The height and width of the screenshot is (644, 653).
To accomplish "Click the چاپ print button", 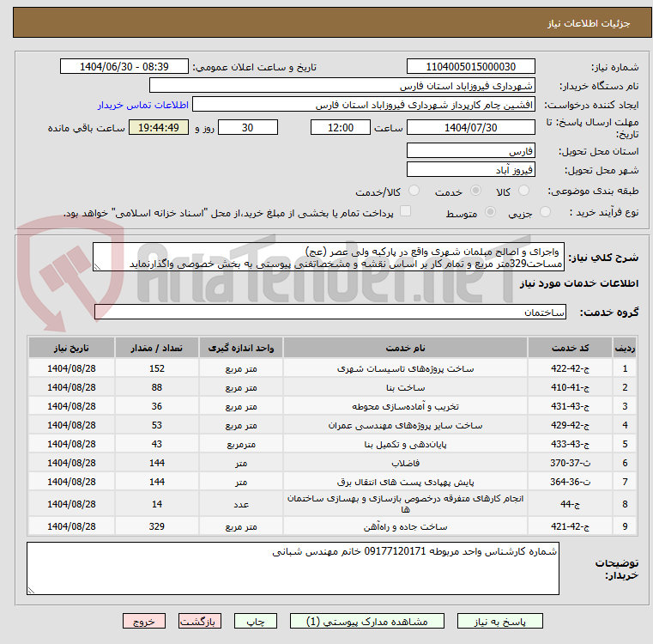I will (x=256, y=621).
